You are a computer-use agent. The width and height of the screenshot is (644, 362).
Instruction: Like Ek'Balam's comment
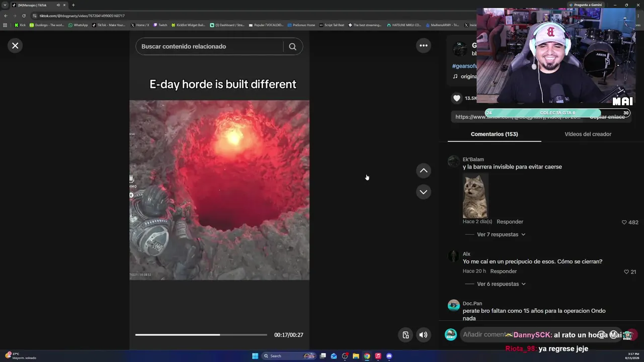tap(624, 222)
